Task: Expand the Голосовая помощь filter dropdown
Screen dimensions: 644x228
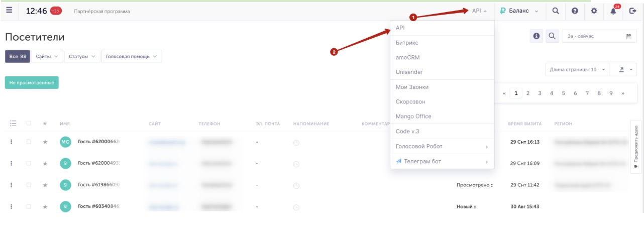Action: click(x=132, y=57)
